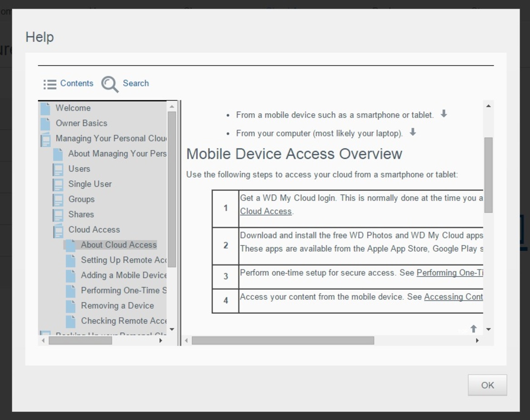Select the Groups topic

[82, 199]
